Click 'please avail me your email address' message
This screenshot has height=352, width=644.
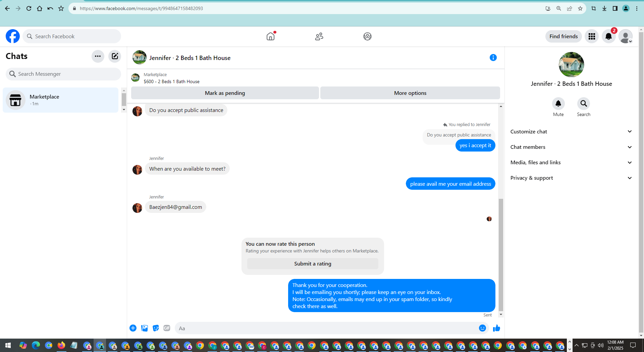[x=450, y=184]
